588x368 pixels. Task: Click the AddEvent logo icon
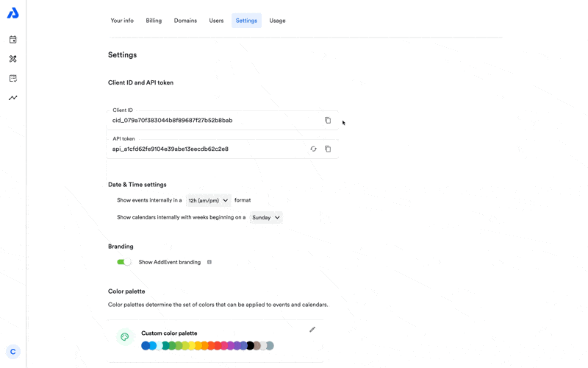(x=12, y=13)
